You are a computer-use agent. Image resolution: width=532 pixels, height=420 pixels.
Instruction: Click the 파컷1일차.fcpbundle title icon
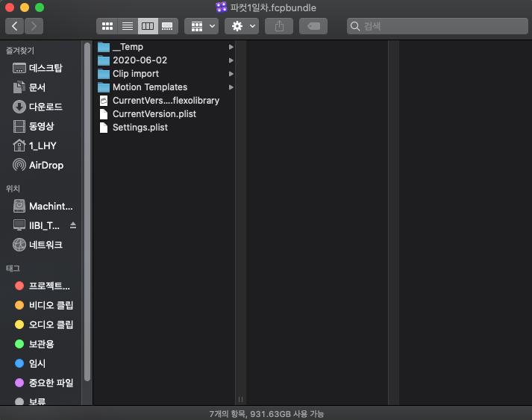[221, 7]
